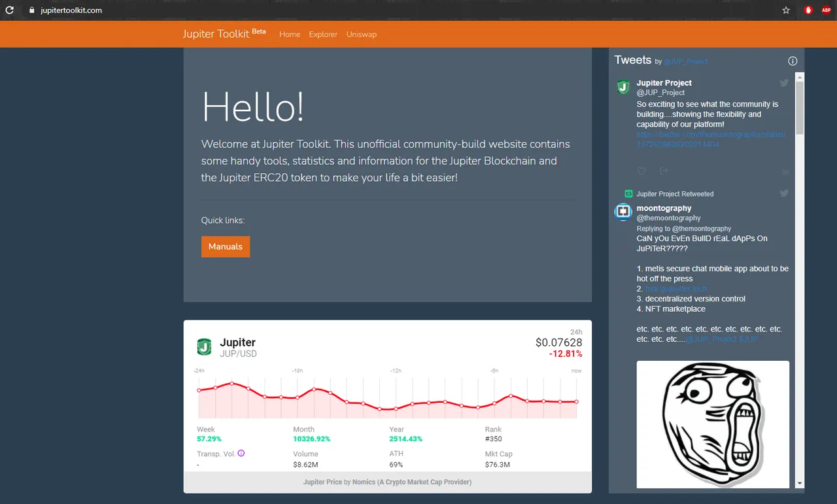Open the Twitter info circle icon
Screen dimensions: 837x504
point(793,61)
